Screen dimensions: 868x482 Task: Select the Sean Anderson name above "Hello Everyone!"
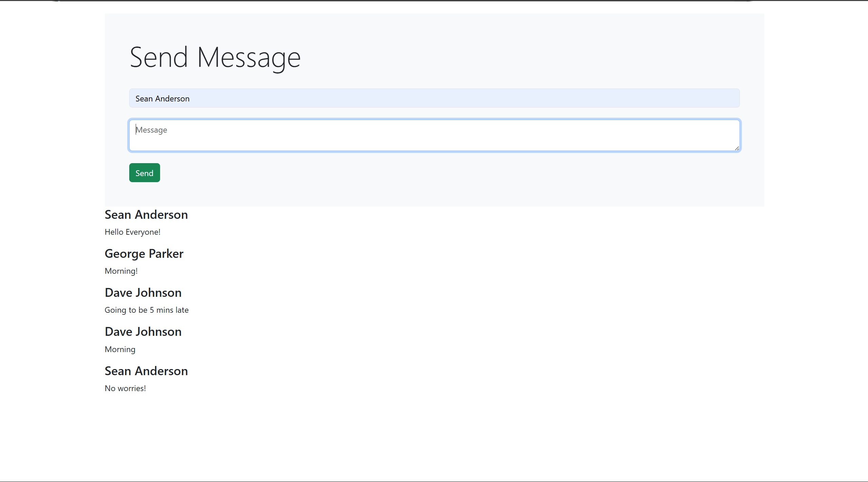click(146, 215)
